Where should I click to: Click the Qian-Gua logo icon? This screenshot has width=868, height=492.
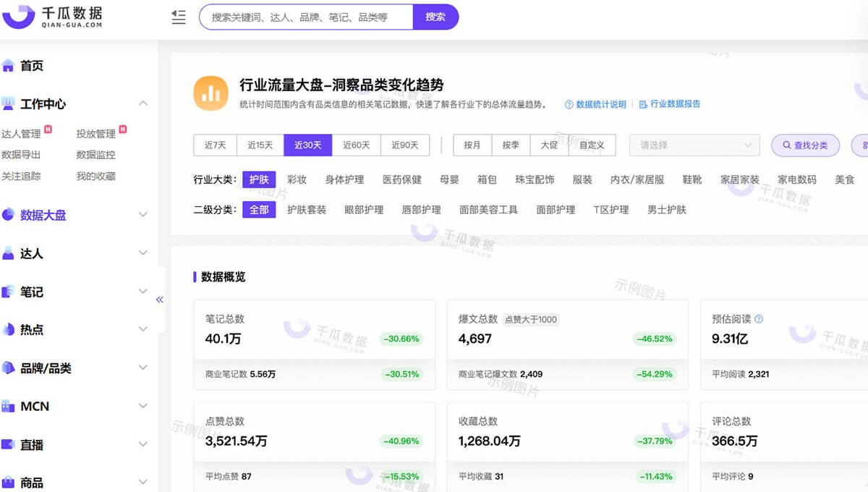coord(19,15)
